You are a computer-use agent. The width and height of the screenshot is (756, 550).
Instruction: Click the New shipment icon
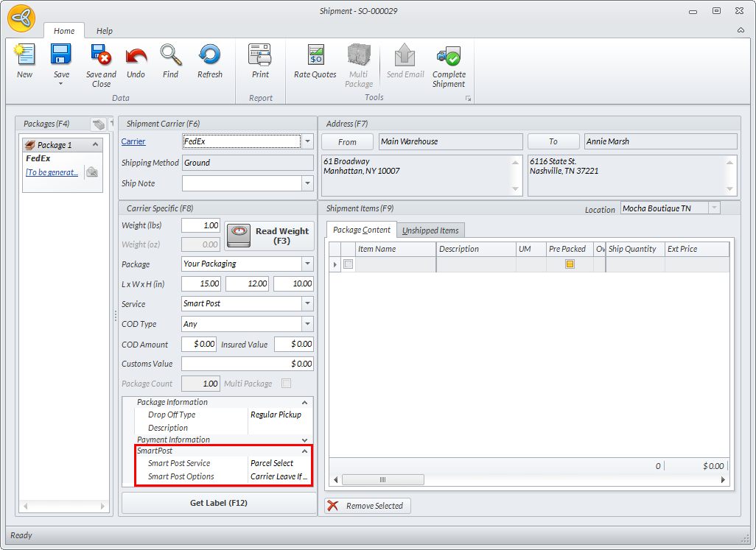24,56
